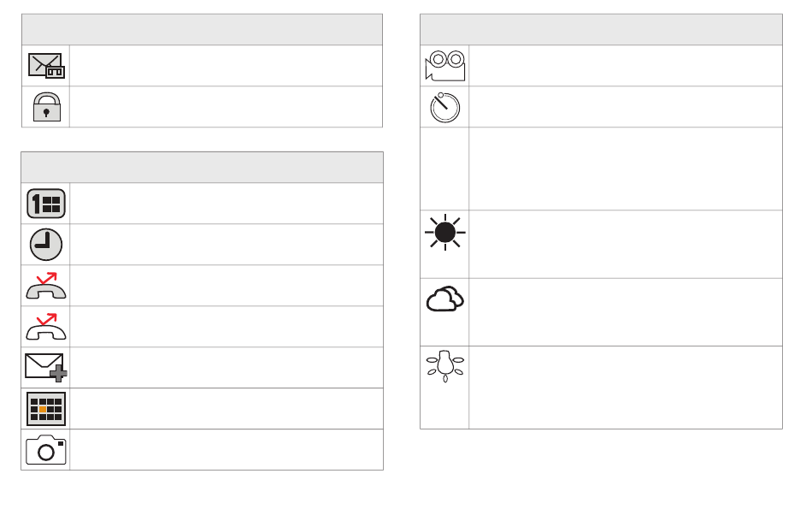Select the light bulb incandescent icon
Screen dimensions: 812x521
pos(444,366)
